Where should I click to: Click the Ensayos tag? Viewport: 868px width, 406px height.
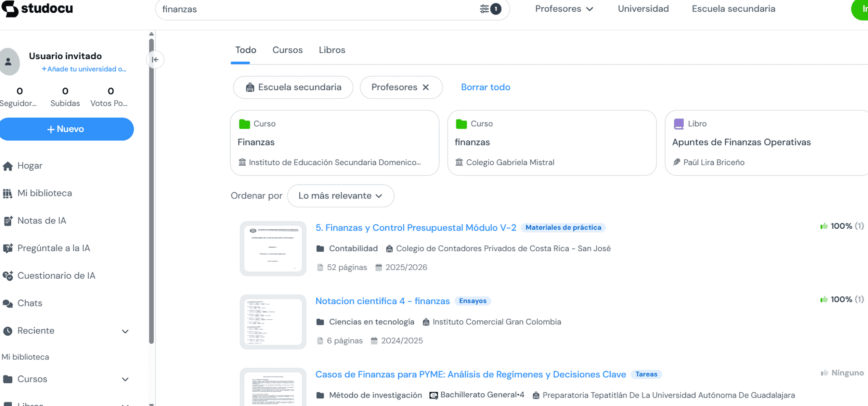tap(472, 301)
